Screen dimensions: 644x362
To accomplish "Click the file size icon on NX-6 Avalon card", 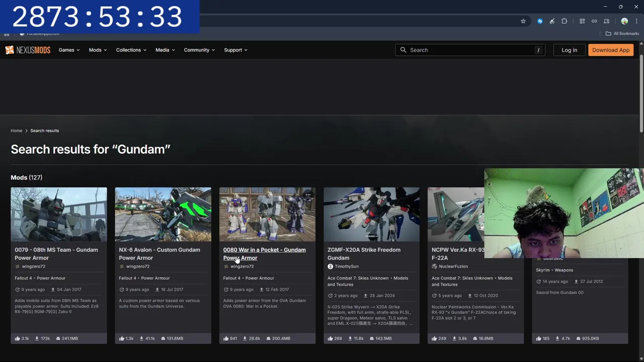I will tap(164, 338).
